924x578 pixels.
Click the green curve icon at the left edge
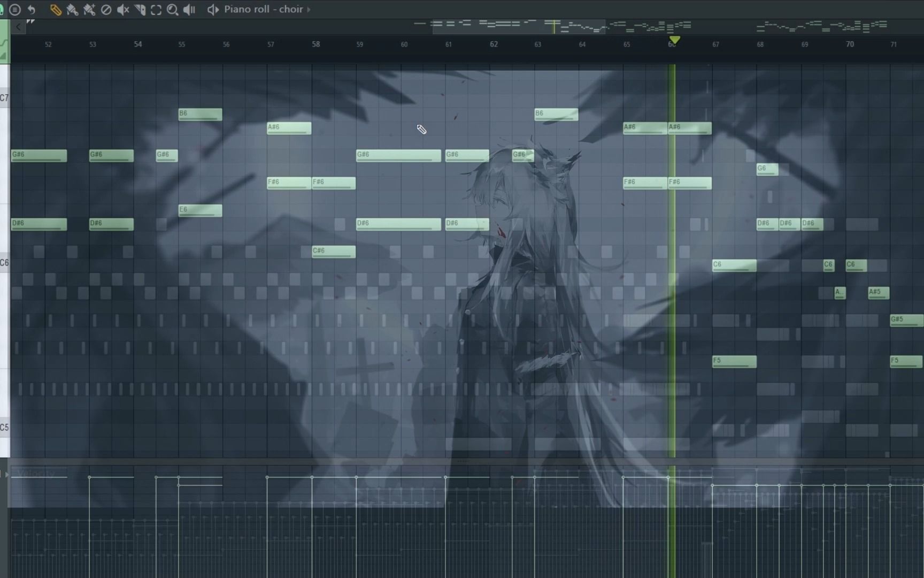4,42
